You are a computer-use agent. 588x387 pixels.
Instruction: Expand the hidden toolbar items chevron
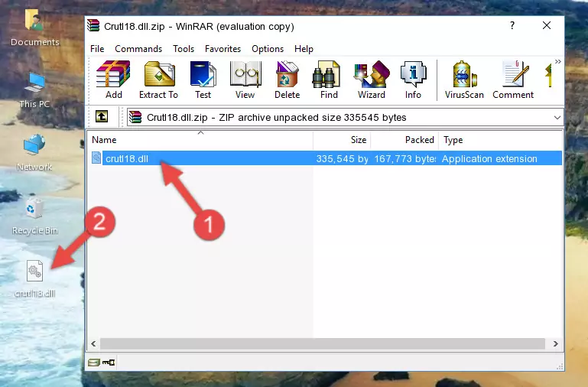click(558, 61)
